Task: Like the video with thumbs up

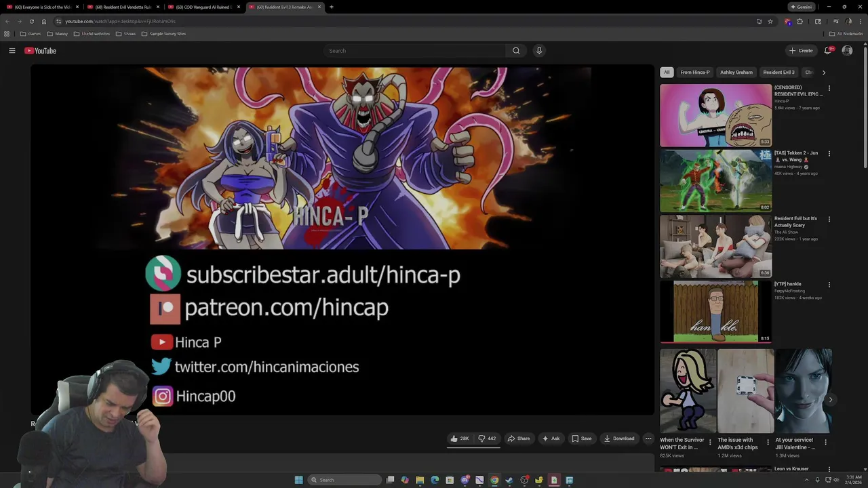Action: 460,439
